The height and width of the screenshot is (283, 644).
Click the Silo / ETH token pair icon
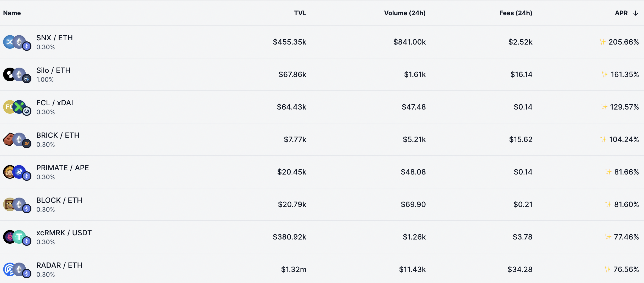click(x=17, y=75)
